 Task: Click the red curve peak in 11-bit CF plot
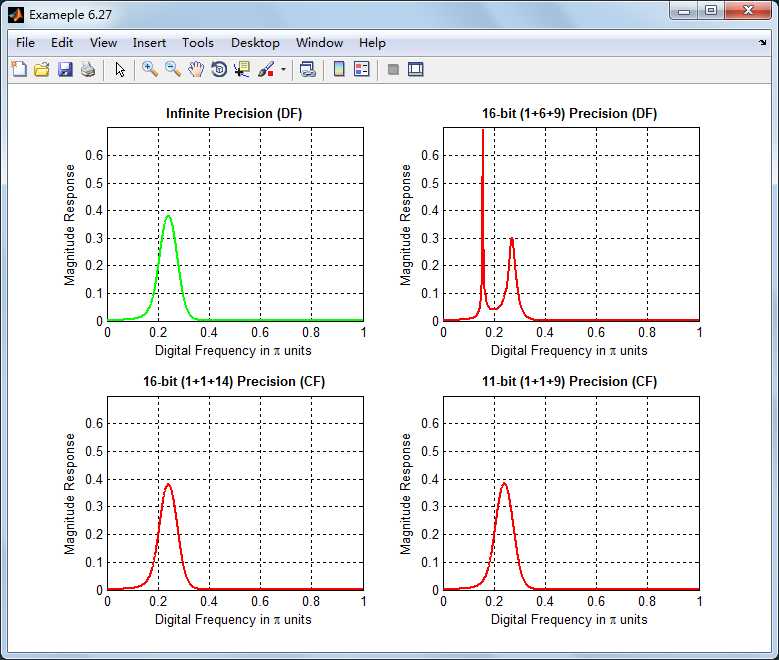(x=504, y=484)
